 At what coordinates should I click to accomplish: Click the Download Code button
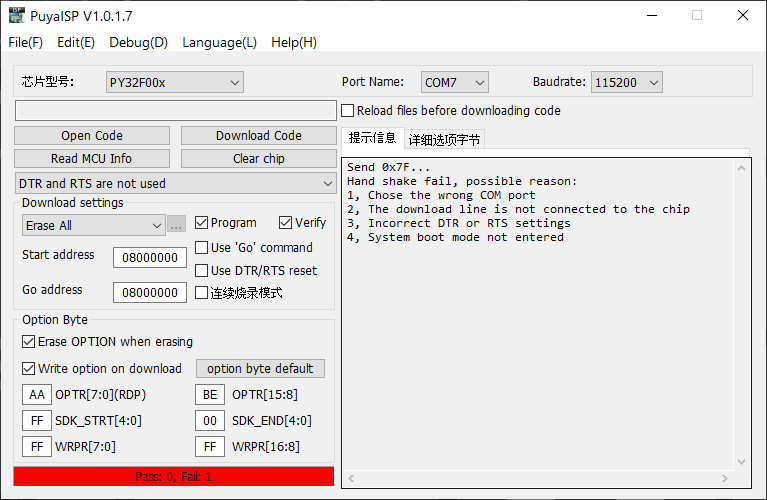[x=259, y=136]
